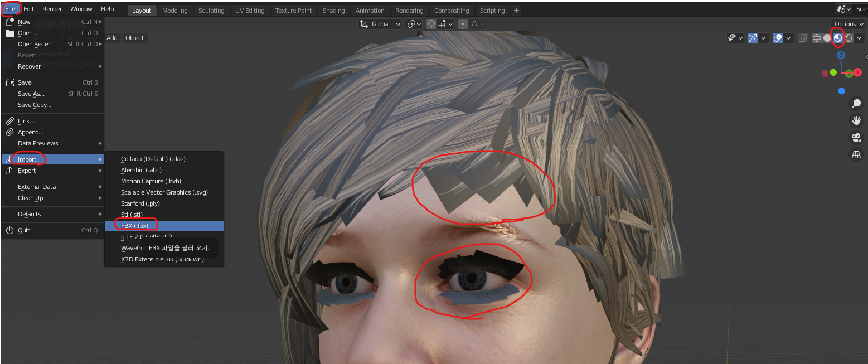
Task: Expand the Open Recent submenu
Action: tap(52, 44)
